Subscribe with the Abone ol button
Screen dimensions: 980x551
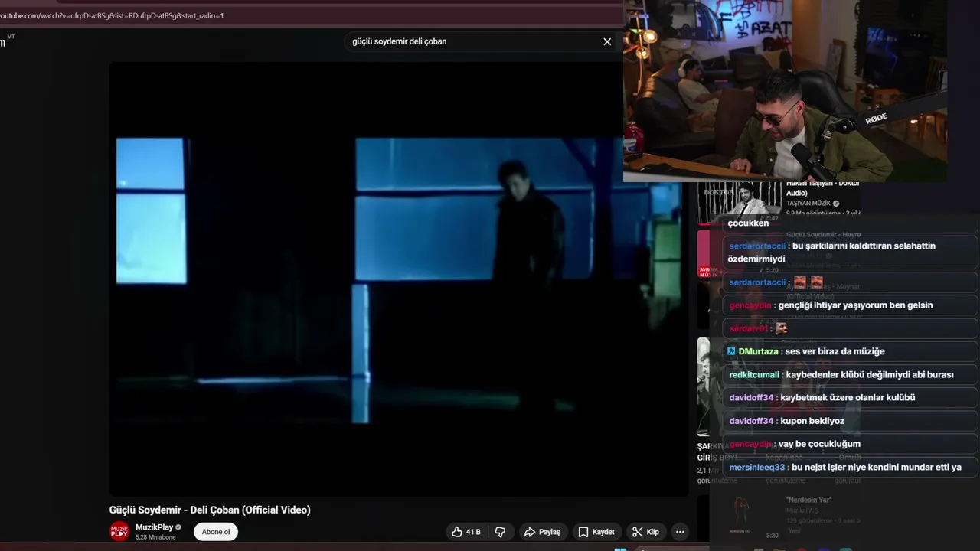point(216,532)
